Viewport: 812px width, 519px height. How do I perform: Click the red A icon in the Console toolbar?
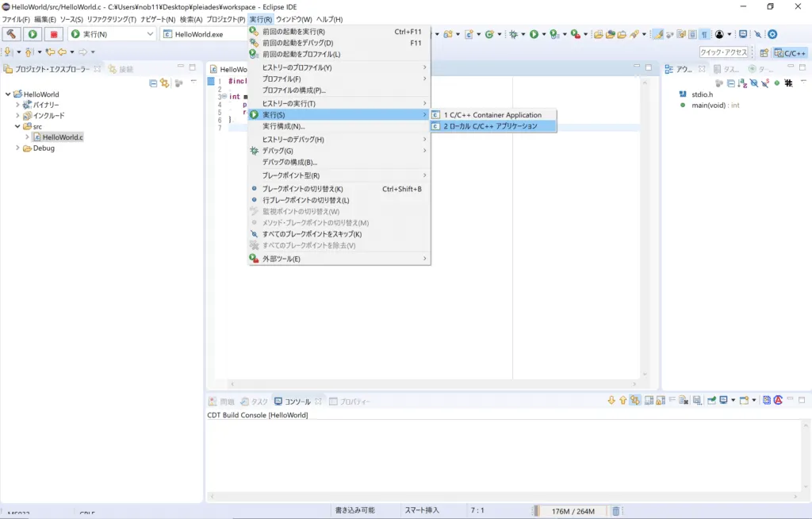[778, 400]
